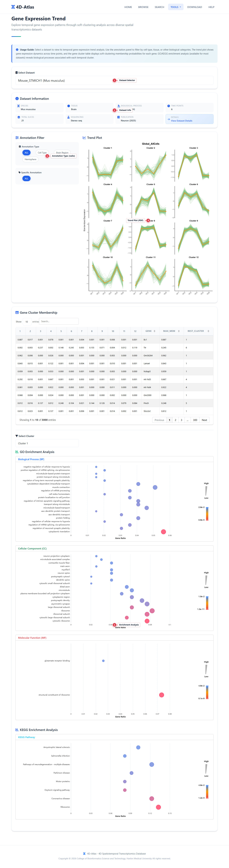
Task: Click the Time Points clock icon
Action: click(169, 106)
